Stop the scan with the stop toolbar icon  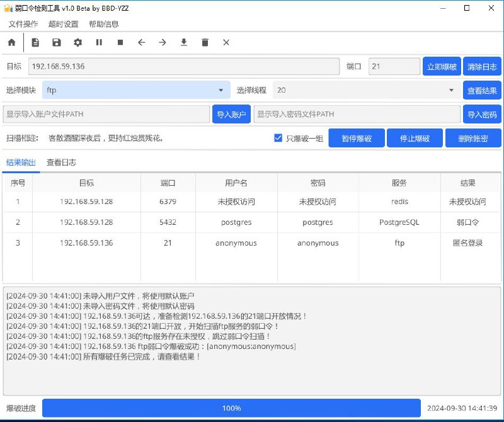(x=119, y=42)
